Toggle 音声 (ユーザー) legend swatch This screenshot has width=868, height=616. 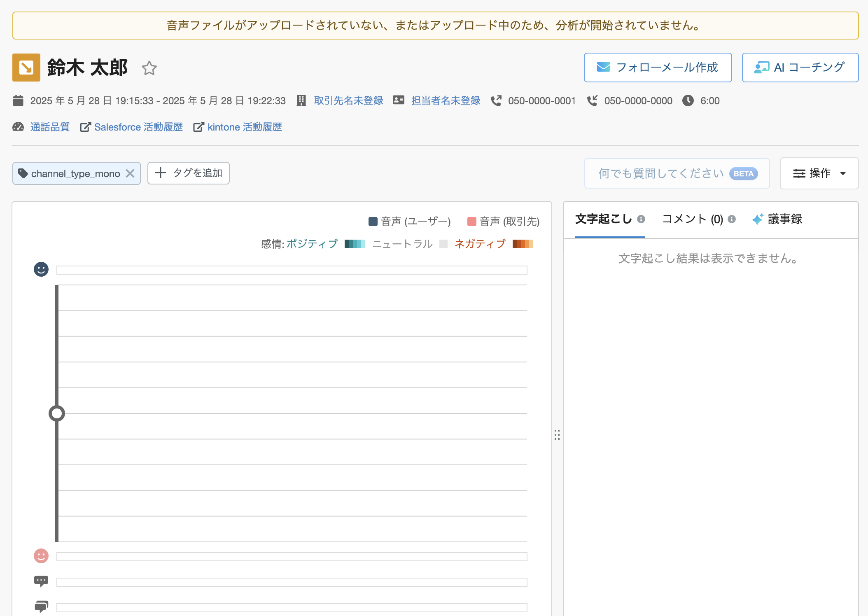click(x=373, y=222)
